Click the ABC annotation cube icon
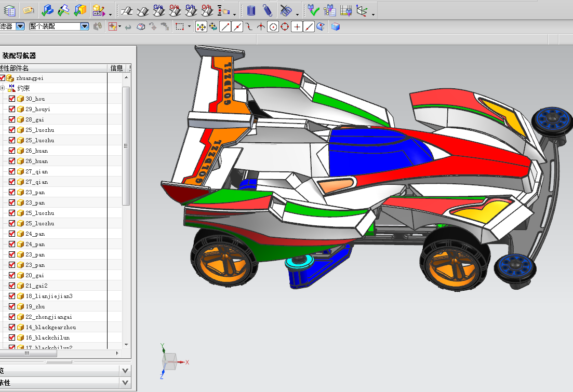Viewport: 573px width, 392px height. click(x=99, y=10)
